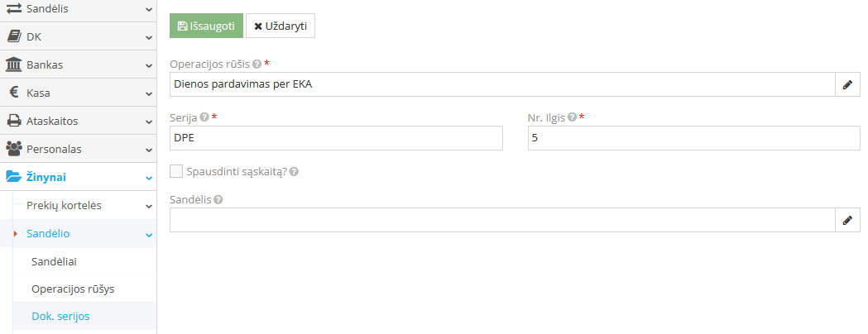Screen dimensions: 868x334
Task: Click help icon next to Nr. Ilgis label
Action: [573, 117]
